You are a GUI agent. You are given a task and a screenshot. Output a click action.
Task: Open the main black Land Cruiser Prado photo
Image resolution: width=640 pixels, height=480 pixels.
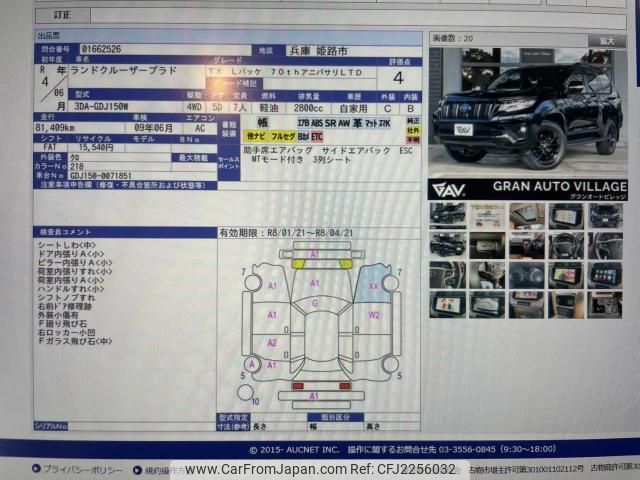point(528,110)
